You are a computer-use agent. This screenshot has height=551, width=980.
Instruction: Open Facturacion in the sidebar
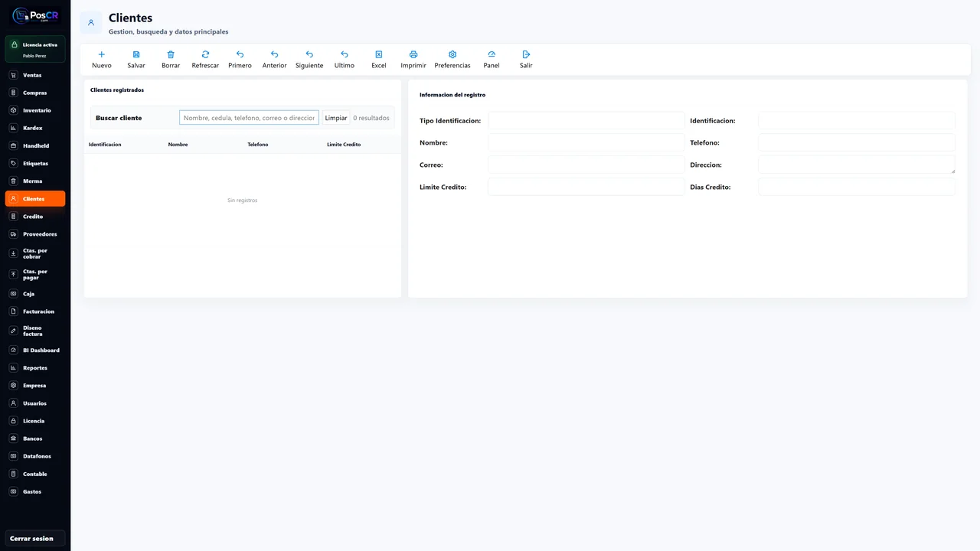click(35, 311)
